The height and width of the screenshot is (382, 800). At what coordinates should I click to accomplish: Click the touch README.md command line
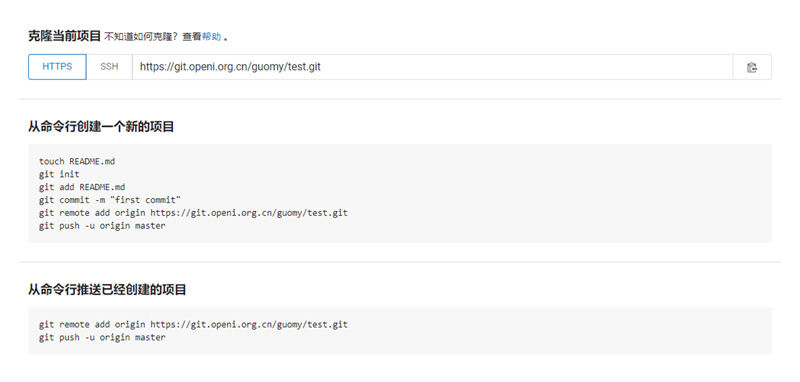[x=77, y=161]
